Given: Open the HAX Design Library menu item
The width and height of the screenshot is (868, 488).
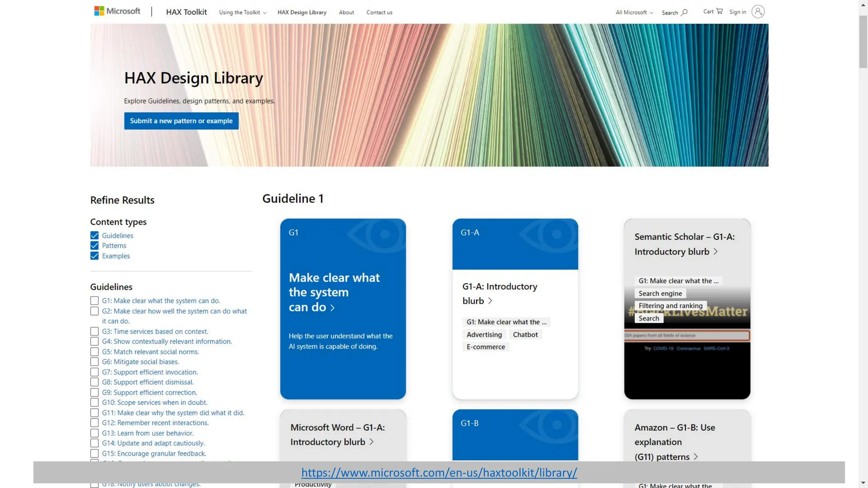Looking at the screenshot, I should (302, 12).
